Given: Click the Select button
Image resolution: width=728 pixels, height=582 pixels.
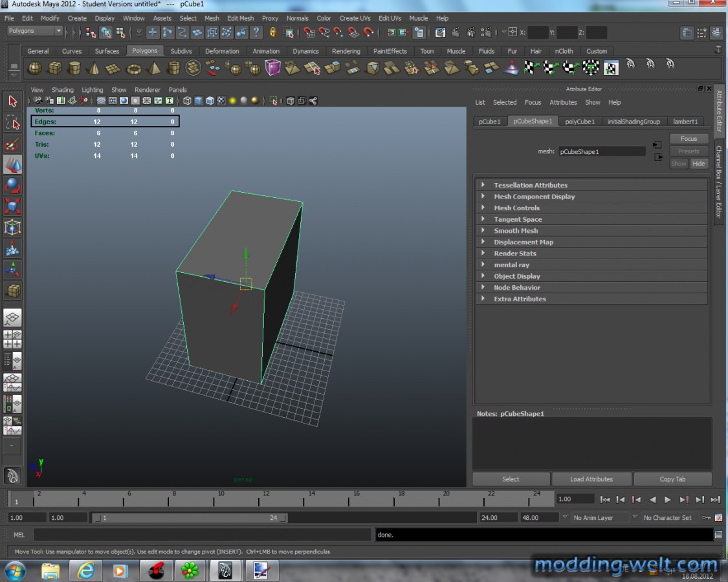Looking at the screenshot, I should 511,479.
